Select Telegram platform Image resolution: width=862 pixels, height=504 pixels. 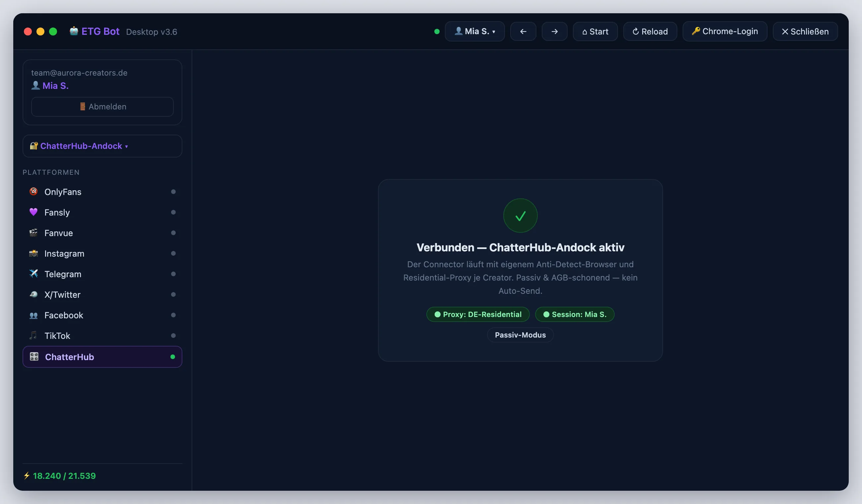click(102, 274)
